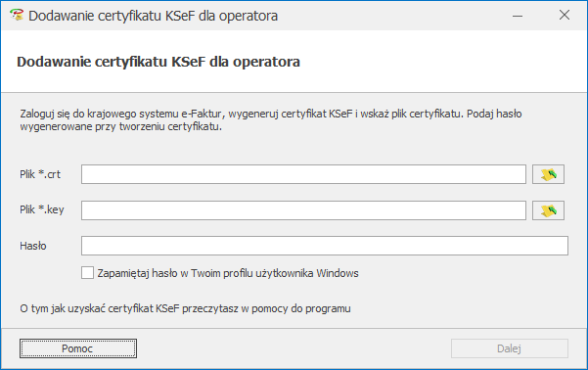The height and width of the screenshot is (370, 588).
Task: Select the Plik *.key label
Action: pyautogui.click(x=42, y=209)
